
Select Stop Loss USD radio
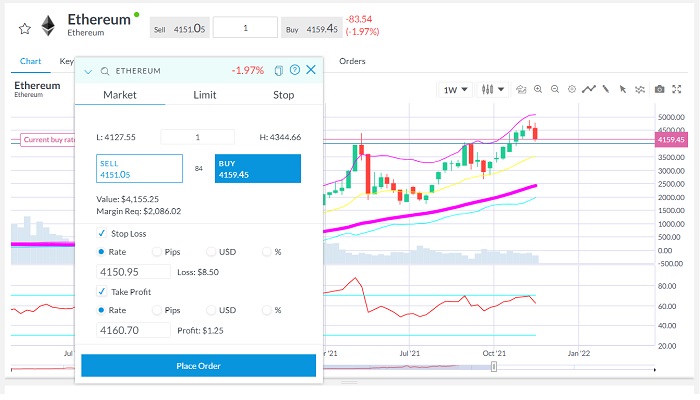click(x=211, y=252)
